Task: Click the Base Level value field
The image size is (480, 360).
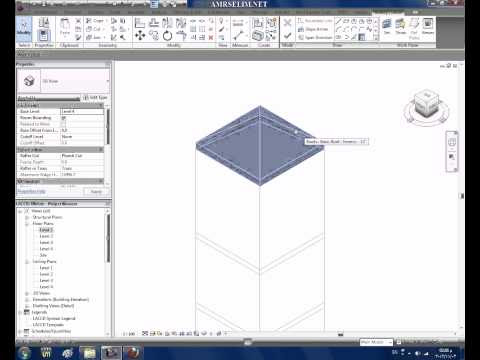Action: [82, 111]
